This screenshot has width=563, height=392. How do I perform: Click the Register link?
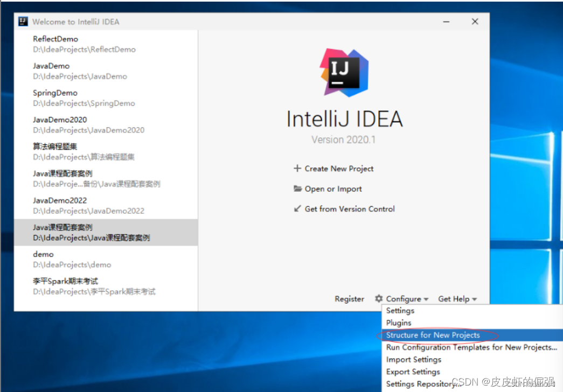349,299
